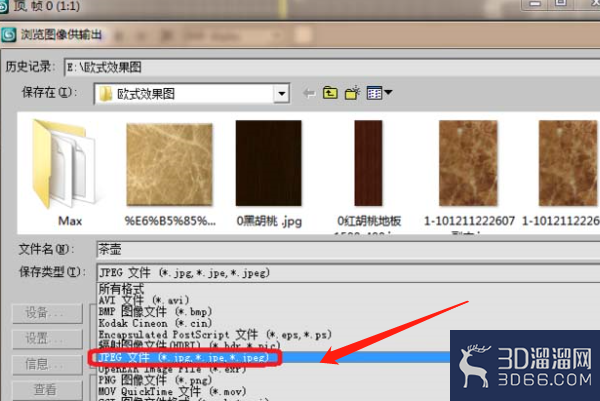The height and width of the screenshot is (401, 600).
Task: Click the 查看 button
Action: [47, 390]
